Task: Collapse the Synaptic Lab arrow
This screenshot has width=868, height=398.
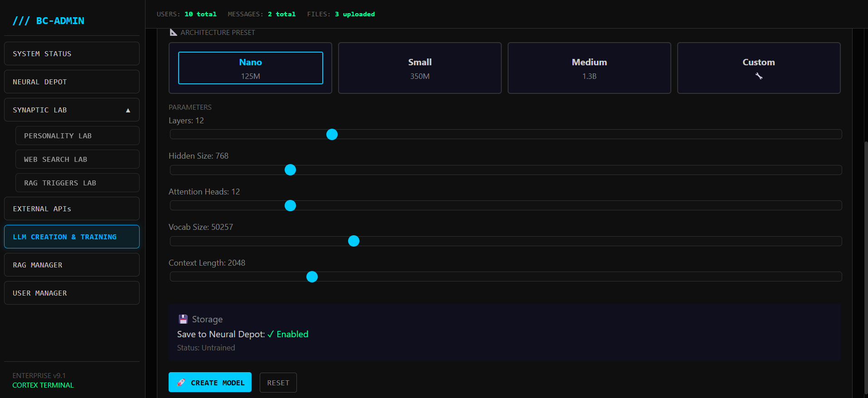Action: coord(128,110)
